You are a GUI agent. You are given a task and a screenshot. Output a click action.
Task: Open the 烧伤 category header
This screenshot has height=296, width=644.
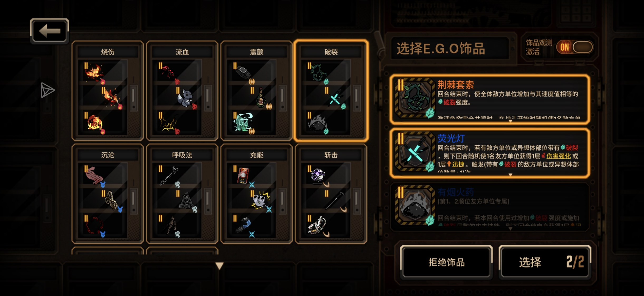108,52
